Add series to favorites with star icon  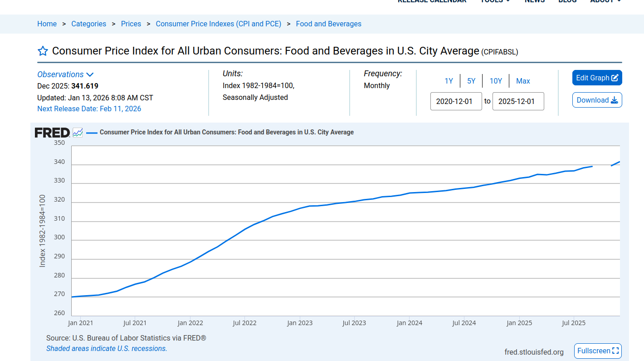click(43, 51)
